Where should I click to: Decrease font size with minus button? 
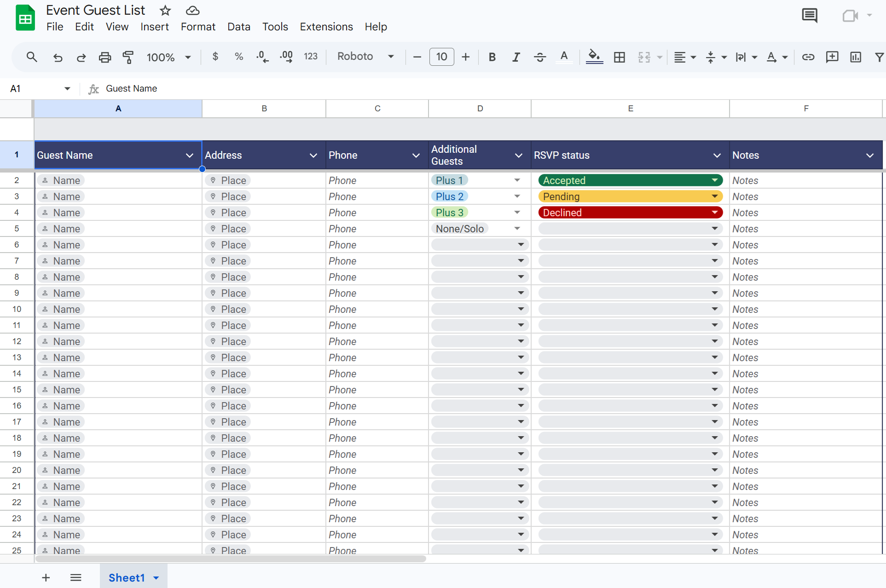click(417, 57)
